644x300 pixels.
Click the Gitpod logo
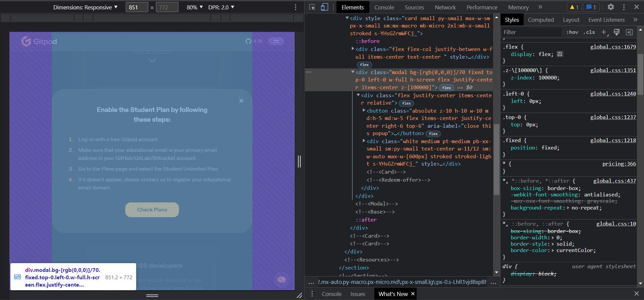[39, 41]
